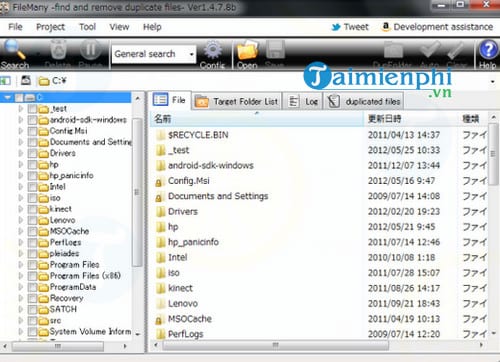Sort by the 種類 column header
Screen dimensions: 500x362
(472, 119)
